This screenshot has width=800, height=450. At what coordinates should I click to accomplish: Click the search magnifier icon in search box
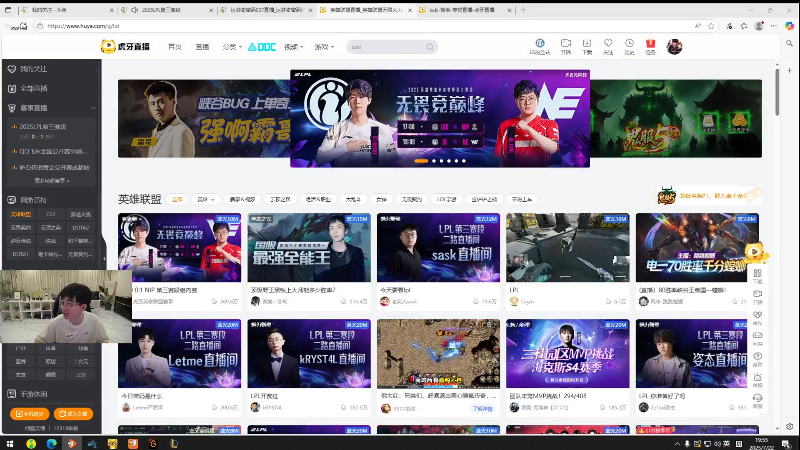[x=430, y=47]
